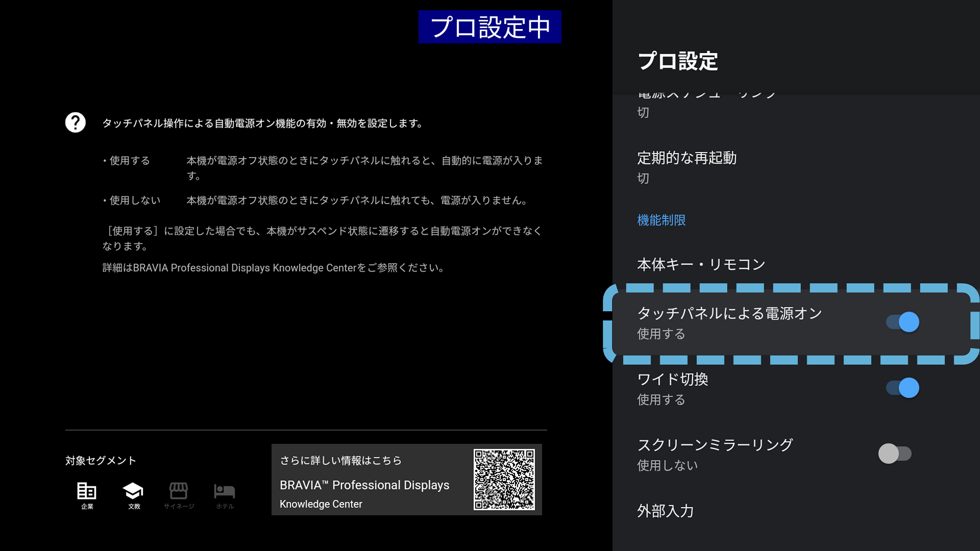Select the partially hidden 切 item at top
Screen dimensions: 980x551
coord(643,112)
